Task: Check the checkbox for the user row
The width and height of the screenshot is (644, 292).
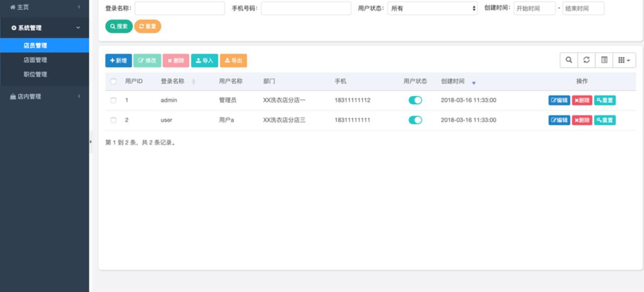Action: pyautogui.click(x=113, y=120)
